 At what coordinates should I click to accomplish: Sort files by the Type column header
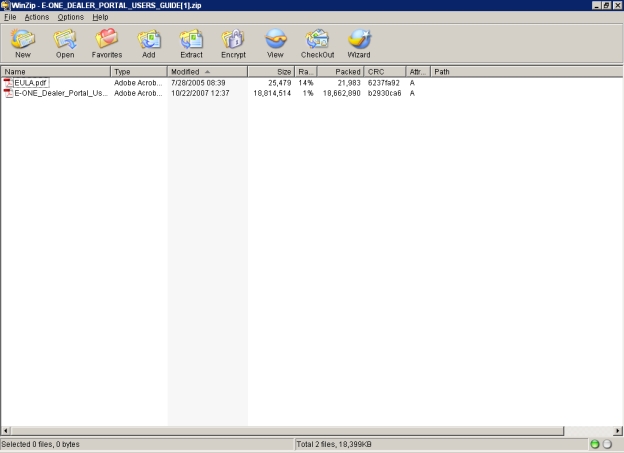139,72
